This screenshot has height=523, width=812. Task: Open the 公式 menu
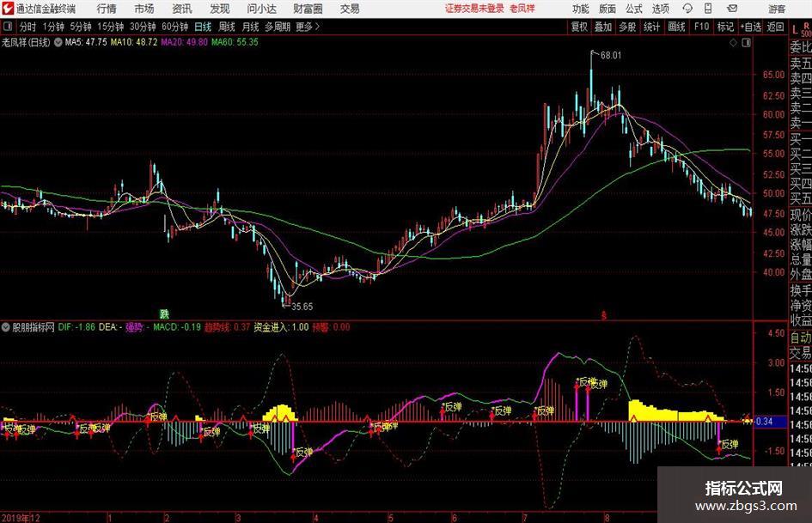(634, 9)
